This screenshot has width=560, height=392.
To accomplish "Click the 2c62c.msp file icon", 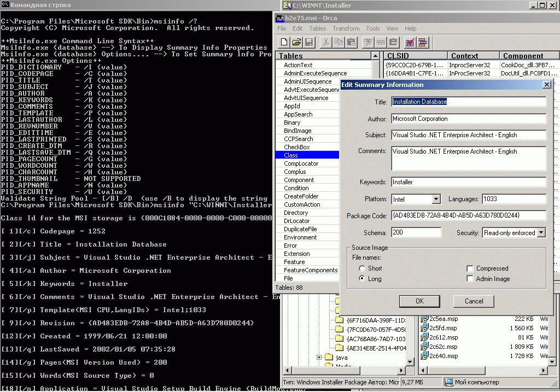I will coord(424,347).
